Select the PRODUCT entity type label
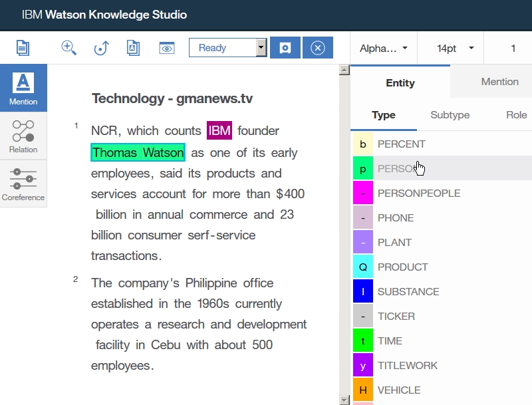Viewport: 532px width, 405px height. click(403, 267)
